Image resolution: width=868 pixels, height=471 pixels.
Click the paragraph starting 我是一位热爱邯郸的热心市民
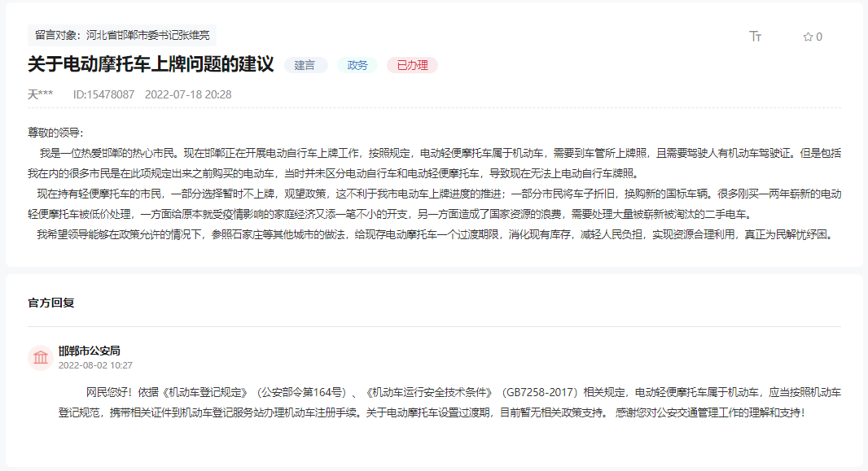tap(435, 163)
